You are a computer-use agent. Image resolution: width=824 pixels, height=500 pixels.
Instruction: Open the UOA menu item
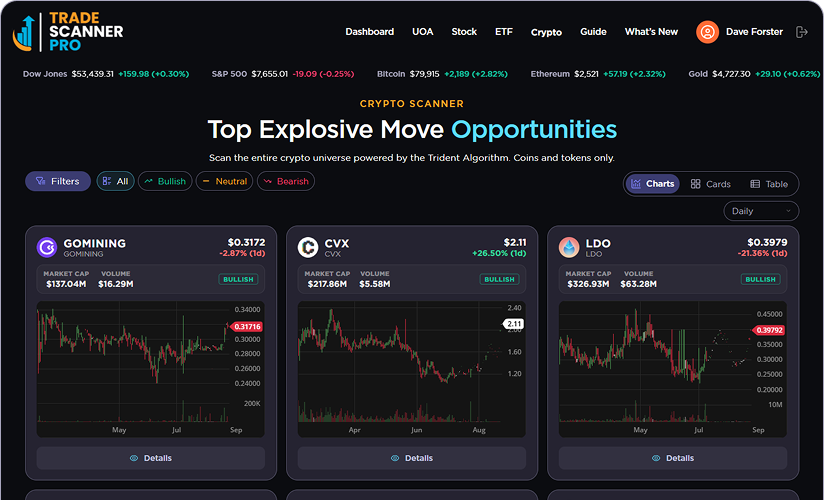pyautogui.click(x=423, y=32)
